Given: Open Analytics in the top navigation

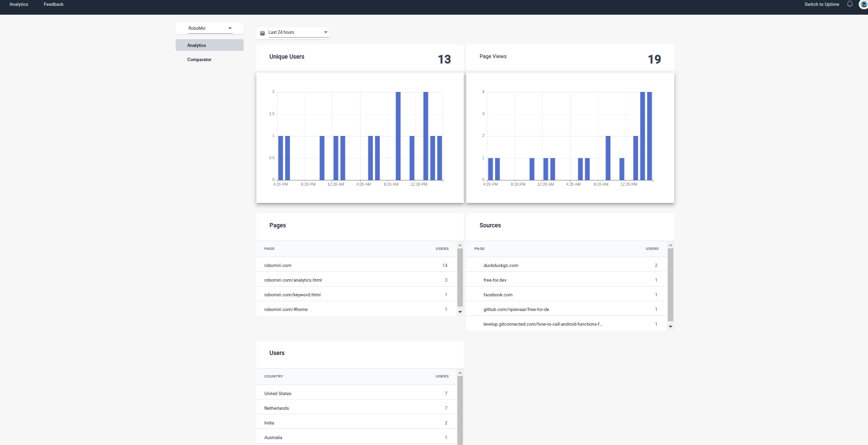Looking at the screenshot, I should point(19,4).
